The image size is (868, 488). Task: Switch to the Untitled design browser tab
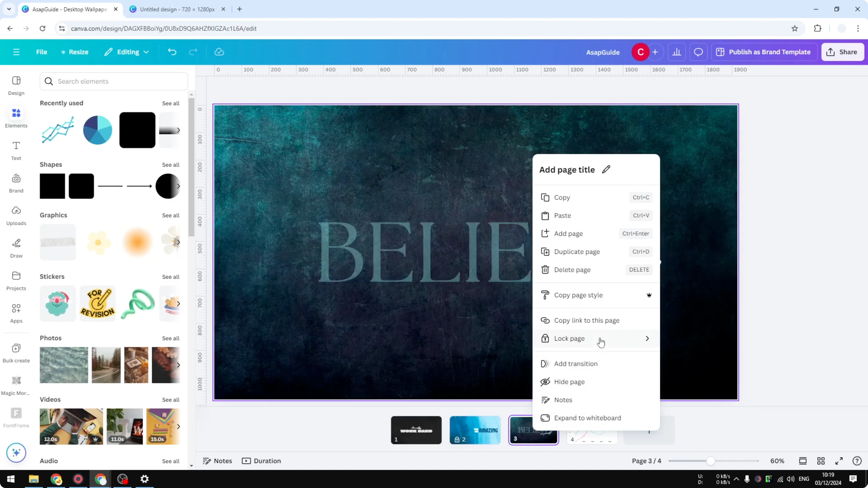[x=175, y=9]
